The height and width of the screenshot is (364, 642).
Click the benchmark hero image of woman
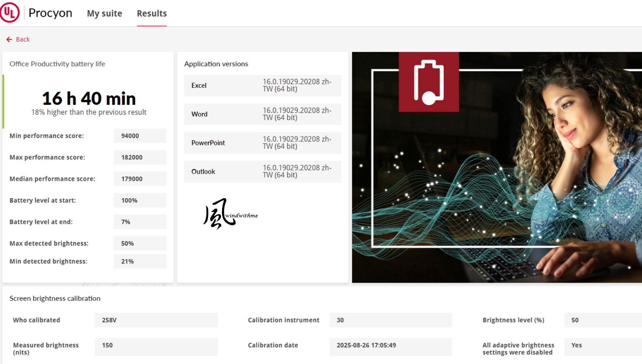pyautogui.click(x=497, y=167)
